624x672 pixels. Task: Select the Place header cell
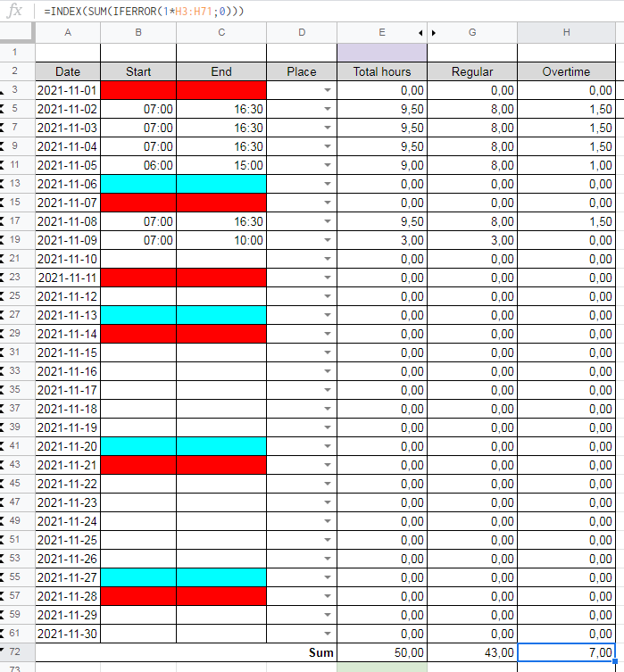coord(302,71)
